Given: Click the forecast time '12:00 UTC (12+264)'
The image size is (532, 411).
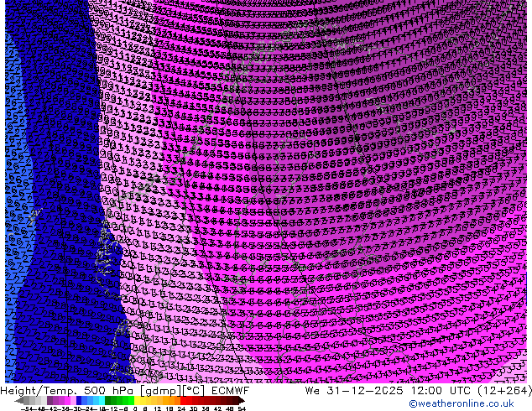Looking at the screenshot, I should (472, 391).
